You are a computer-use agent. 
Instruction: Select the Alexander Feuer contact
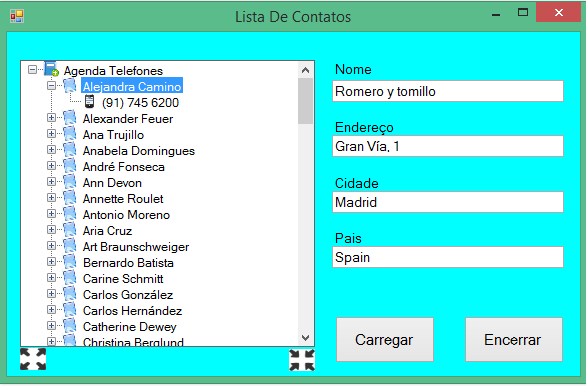click(128, 118)
